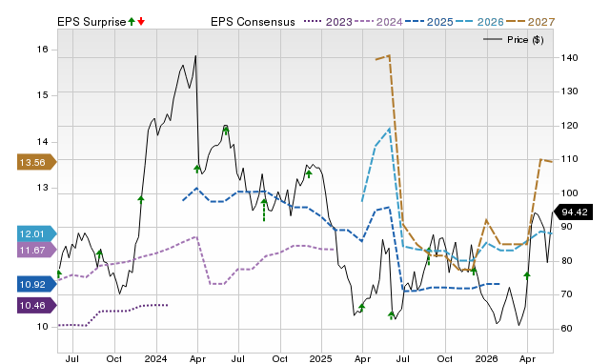Click the 70 price axis label

coord(566,294)
